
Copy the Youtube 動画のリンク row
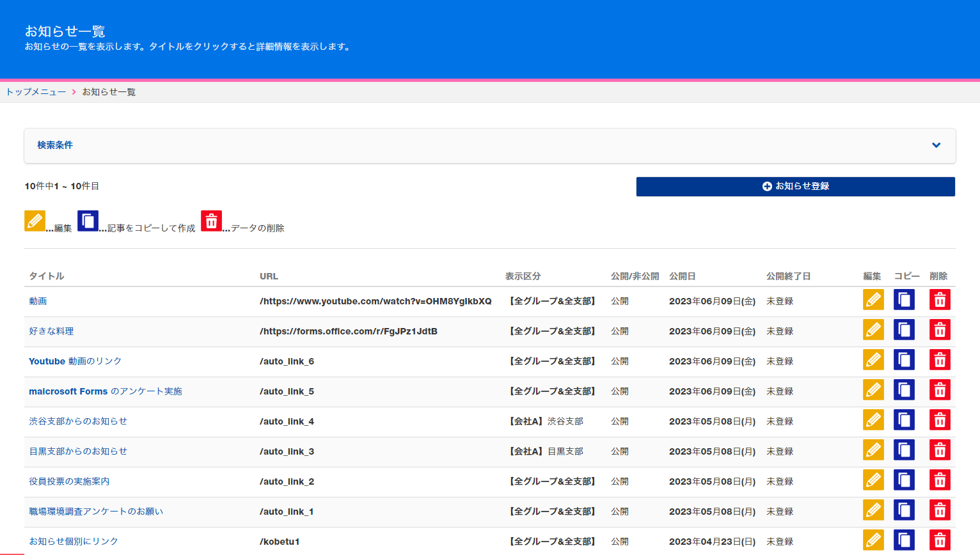click(904, 360)
